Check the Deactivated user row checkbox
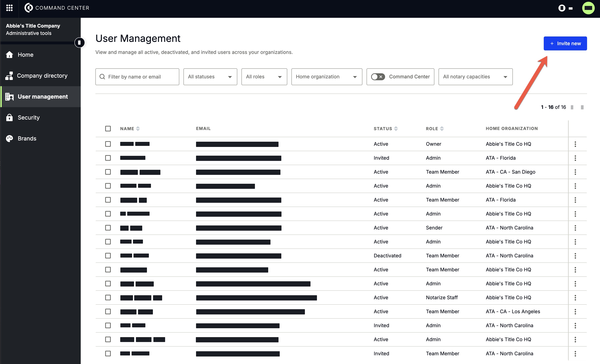The image size is (600, 364). coord(108,256)
